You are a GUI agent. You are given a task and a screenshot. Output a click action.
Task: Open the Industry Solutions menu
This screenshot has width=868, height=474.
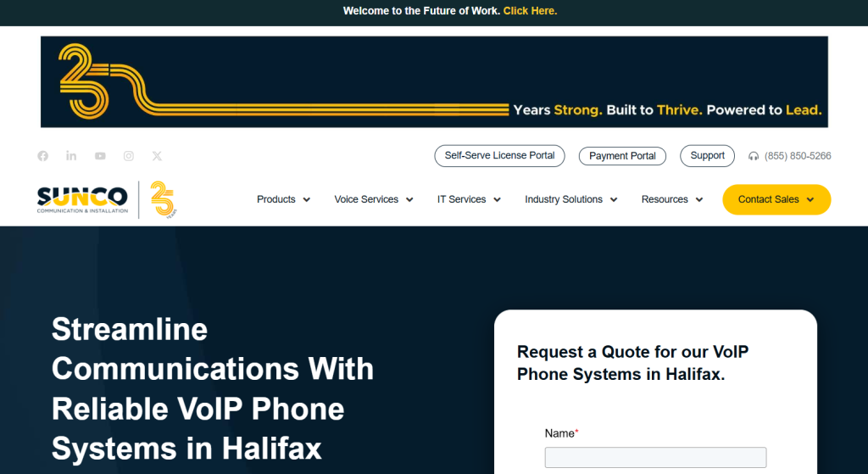point(564,199)
